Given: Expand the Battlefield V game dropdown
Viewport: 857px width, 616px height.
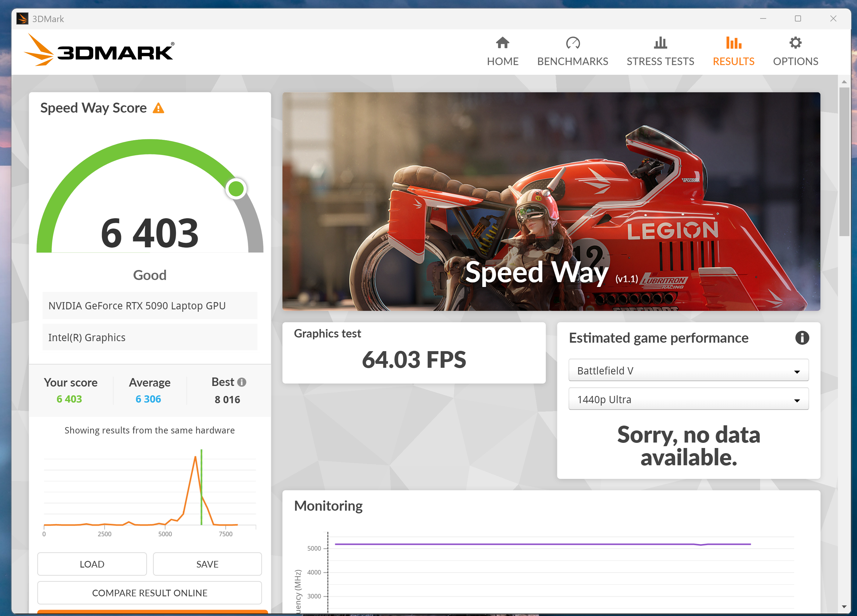Looking at the screenshot, I should coord(688,370).
